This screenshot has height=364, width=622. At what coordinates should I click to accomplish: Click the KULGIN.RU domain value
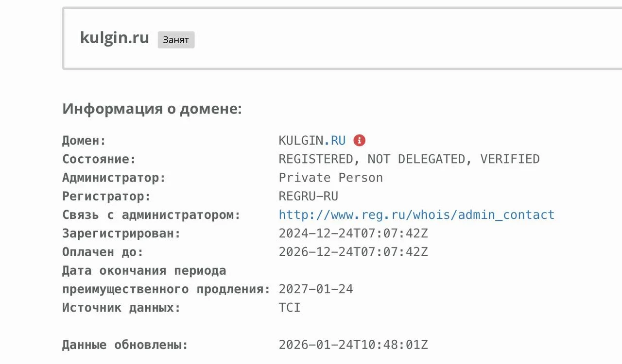311,141
